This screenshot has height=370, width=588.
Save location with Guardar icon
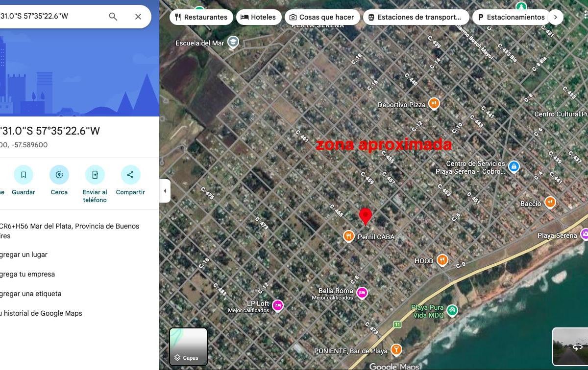coord(24,175)
